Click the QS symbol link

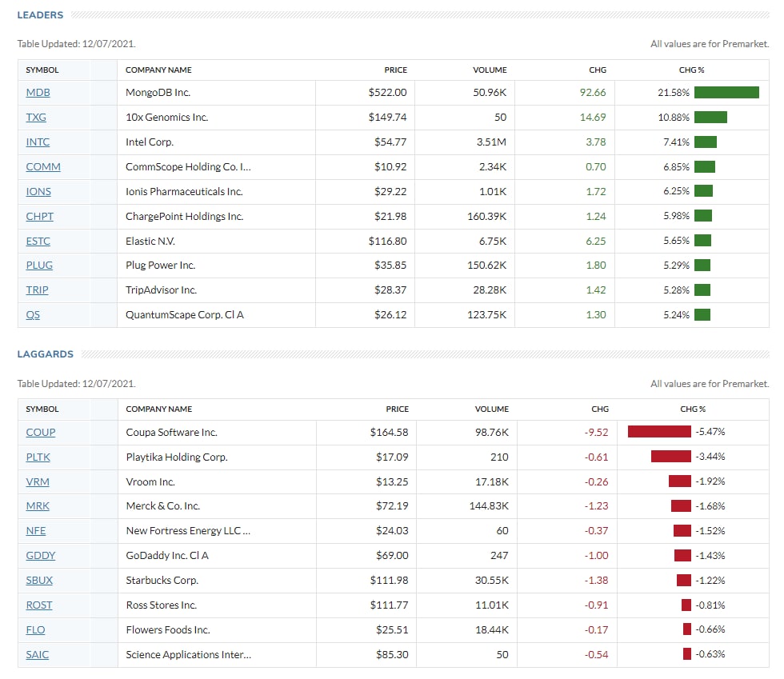(33, 315)
